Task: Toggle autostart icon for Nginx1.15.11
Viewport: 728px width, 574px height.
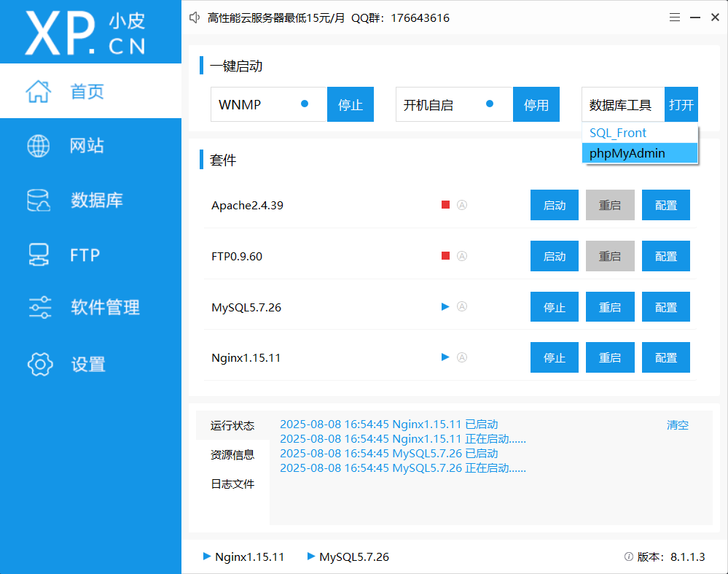Action: tap(462, 357)
